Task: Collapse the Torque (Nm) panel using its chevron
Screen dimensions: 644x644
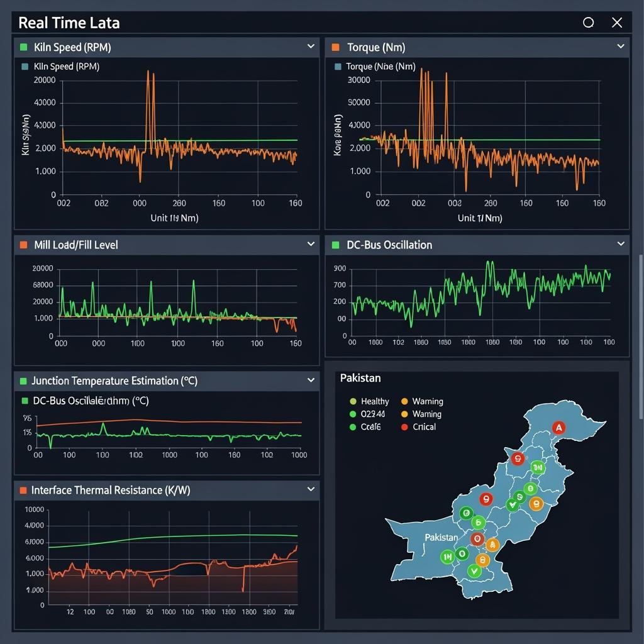Action: click(x=621, y=47)
